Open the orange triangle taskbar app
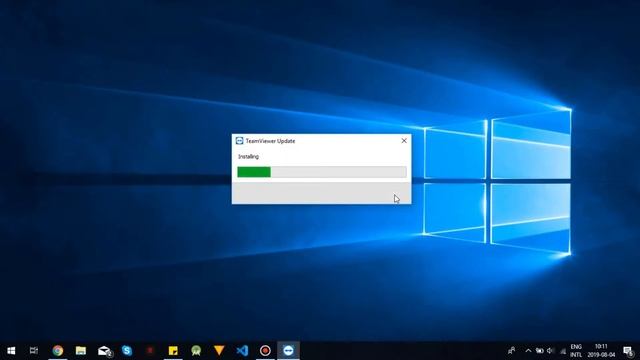Image resolution: width=640 pixels, height=360 pixels. coord(219,351)
